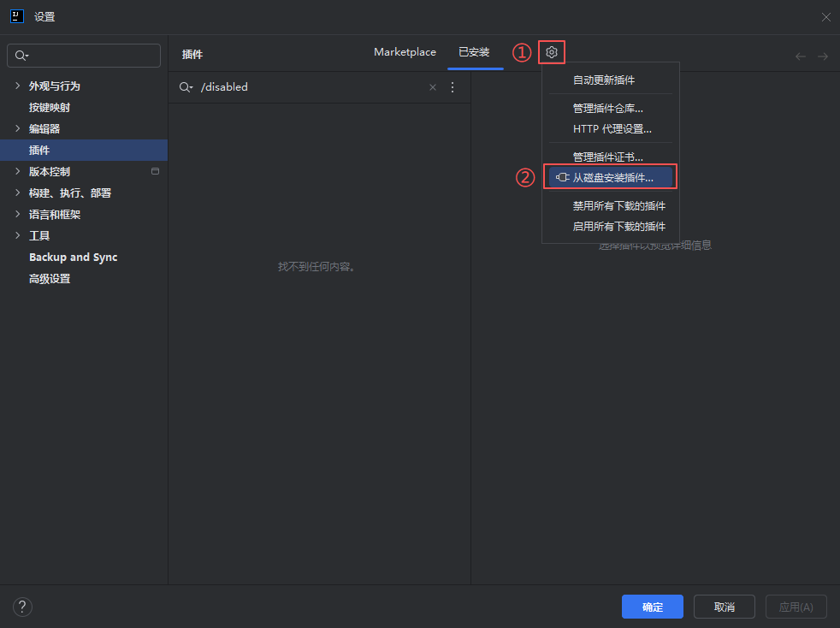The width and height of the screenshot is (840, 628).
Task: Open the 按键映射 settings page
Action: 50,108
